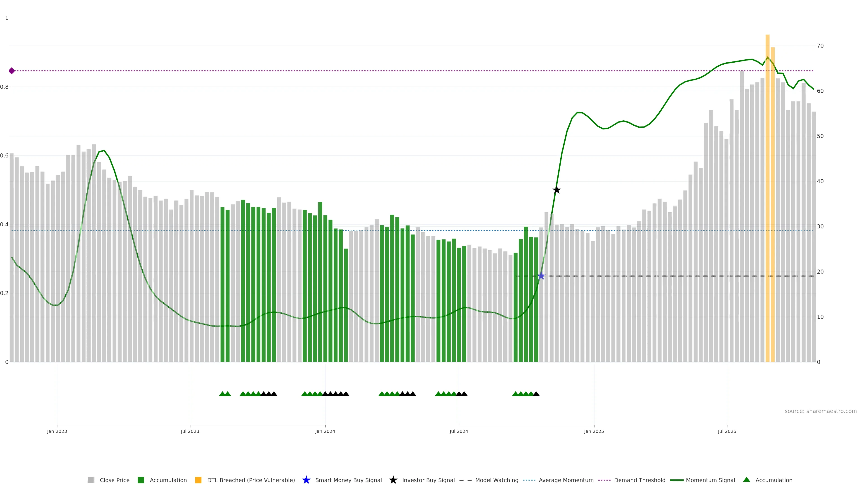Click the Jan 2023 axis label
Screen dimensions: 868x488
tap(57, 431)
